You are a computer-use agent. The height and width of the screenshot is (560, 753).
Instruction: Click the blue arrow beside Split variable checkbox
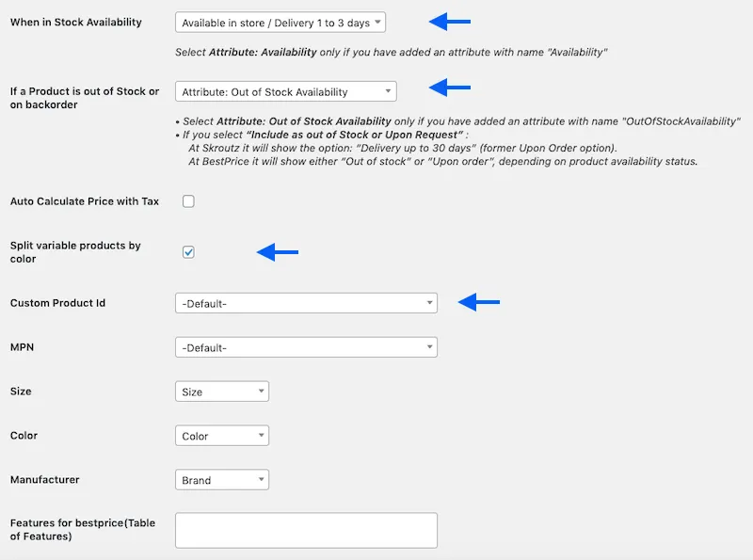[278, 252]
